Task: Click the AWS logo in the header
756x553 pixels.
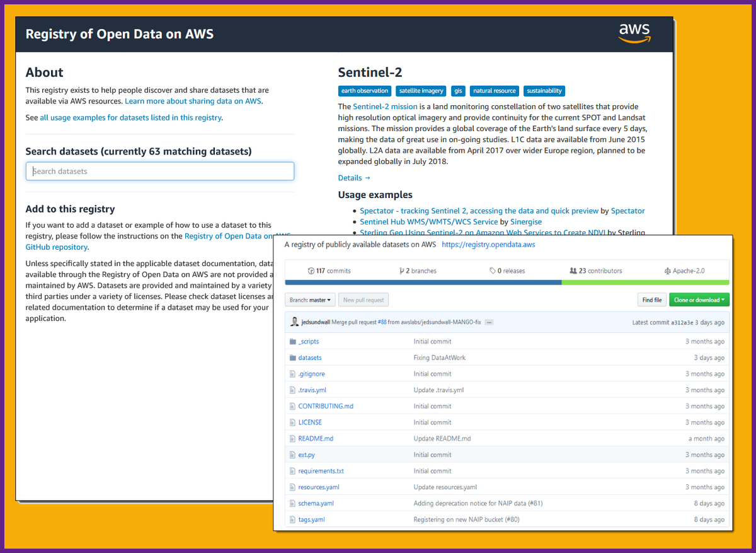Action: (634, 33)
